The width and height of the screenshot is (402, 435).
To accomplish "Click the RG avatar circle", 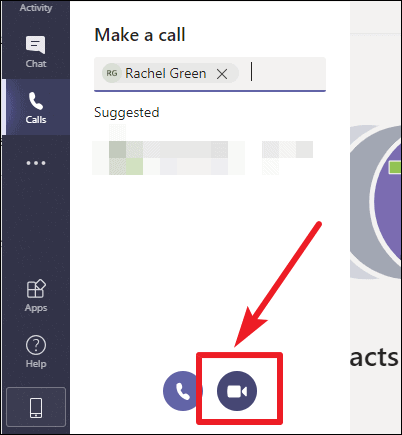I will point(112,73).
